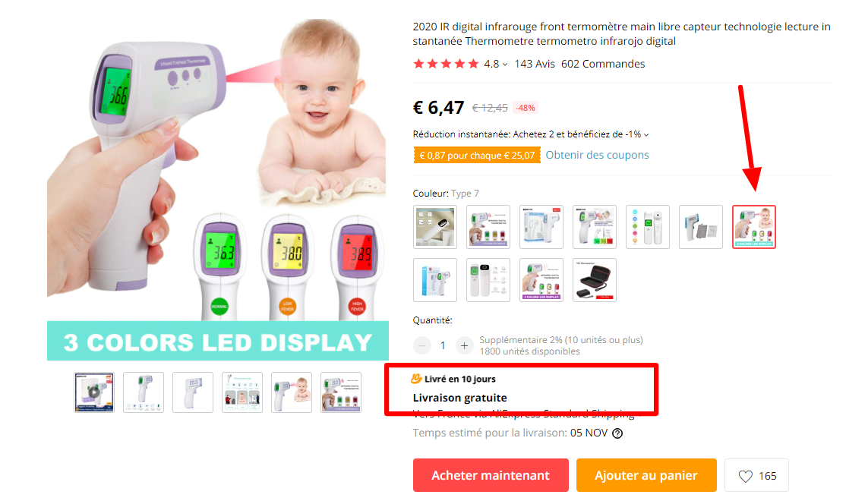The image size is (846, 504).
Task: Select the blue boxed thermometer variant in second row
Action: coord(435,280)
